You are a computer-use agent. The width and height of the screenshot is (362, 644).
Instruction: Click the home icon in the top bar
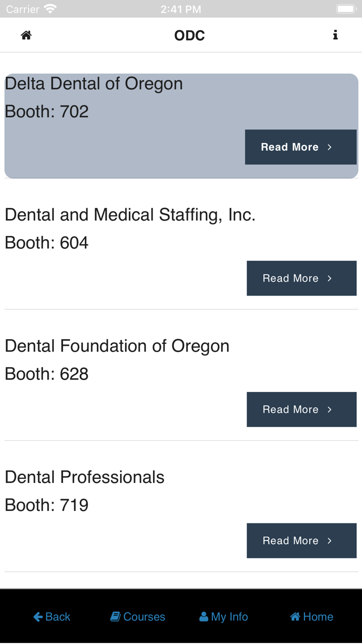coord(26,35)
